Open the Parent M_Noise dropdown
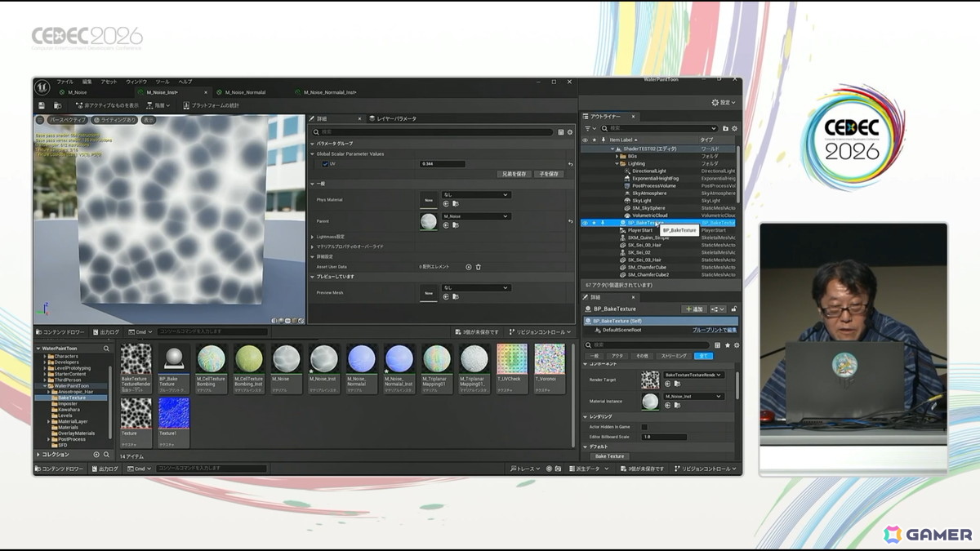The height and width of the screenshot is (551, 980). pyautogui.click(x=476, y=216)
